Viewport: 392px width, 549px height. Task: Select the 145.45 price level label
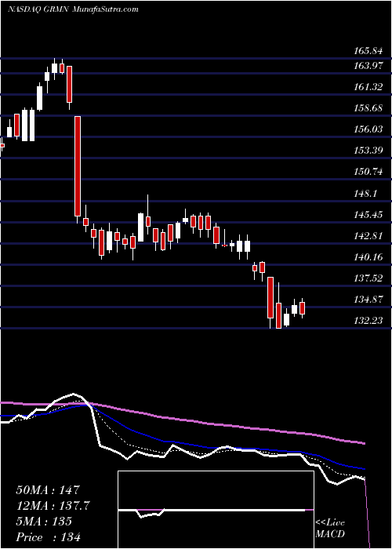point(367,215)
